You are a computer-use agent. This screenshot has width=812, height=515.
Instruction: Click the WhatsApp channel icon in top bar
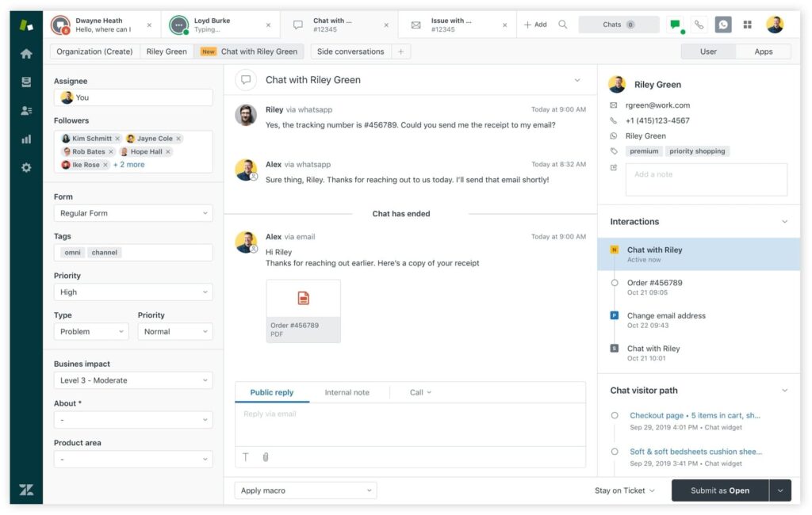click(723, 25)
